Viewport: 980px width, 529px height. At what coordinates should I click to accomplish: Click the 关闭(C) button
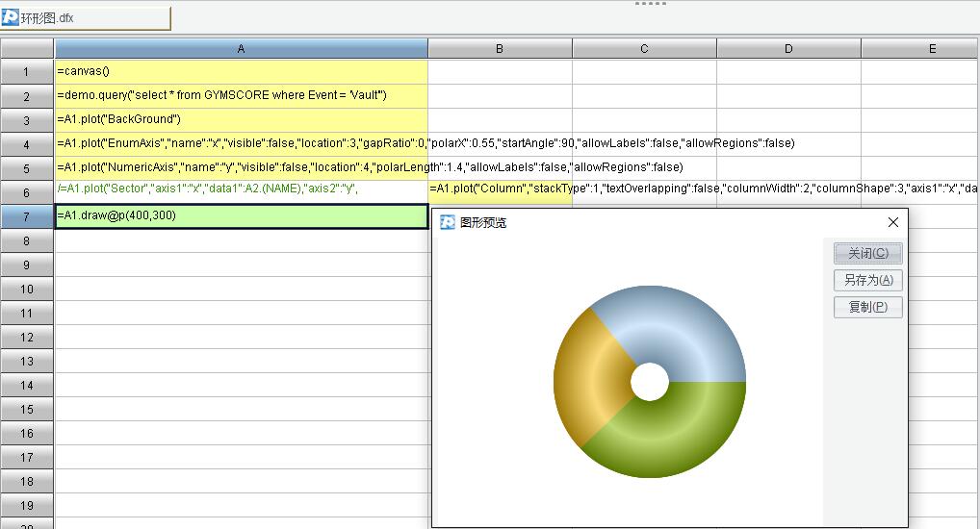coord(867,253)
